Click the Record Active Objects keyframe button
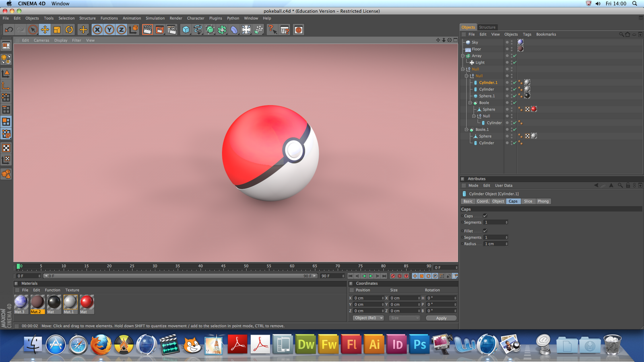This screenshot has width=644, height=362. (x=393, y=276)
